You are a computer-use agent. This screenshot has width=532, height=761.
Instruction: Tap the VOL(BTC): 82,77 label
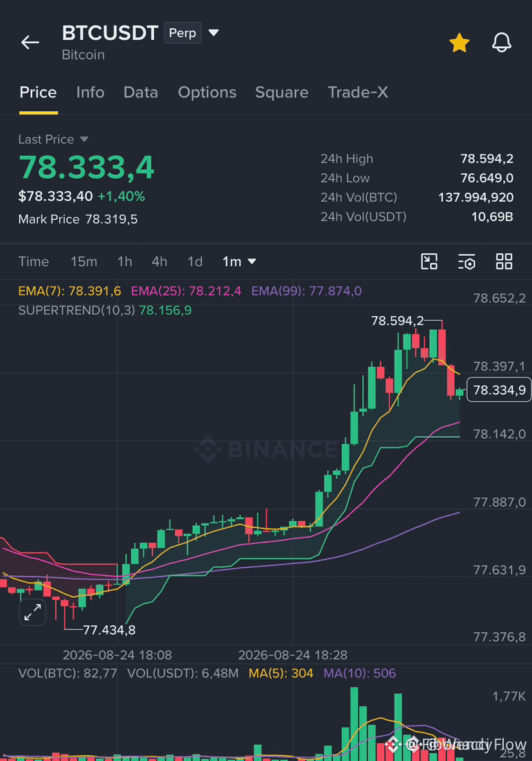[67, 673]
